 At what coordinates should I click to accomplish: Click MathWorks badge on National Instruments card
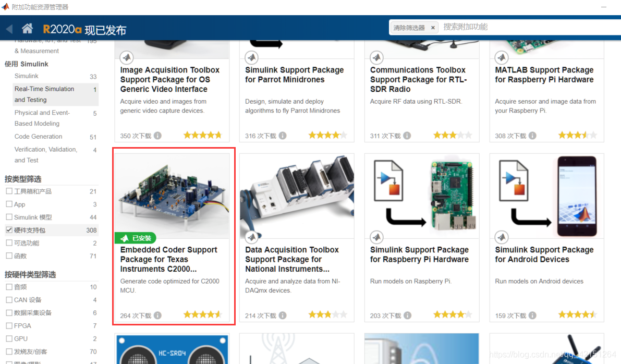tap(251, 237)
